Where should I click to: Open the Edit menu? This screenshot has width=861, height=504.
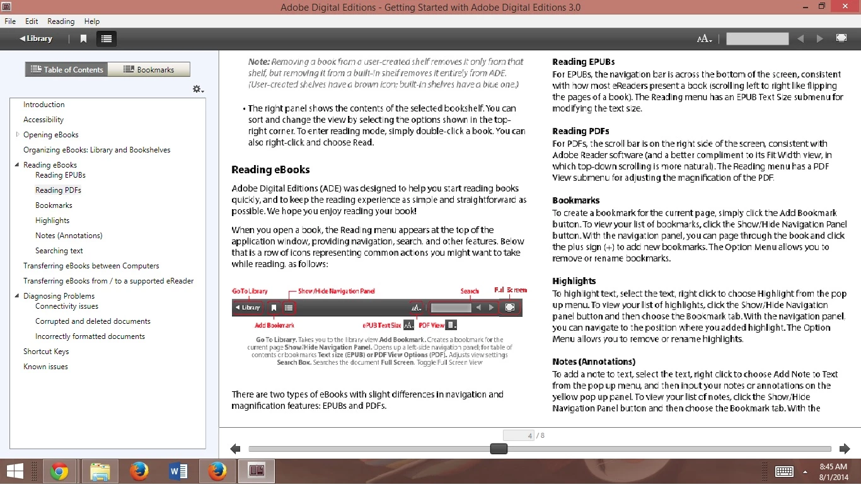click(32, 21)
